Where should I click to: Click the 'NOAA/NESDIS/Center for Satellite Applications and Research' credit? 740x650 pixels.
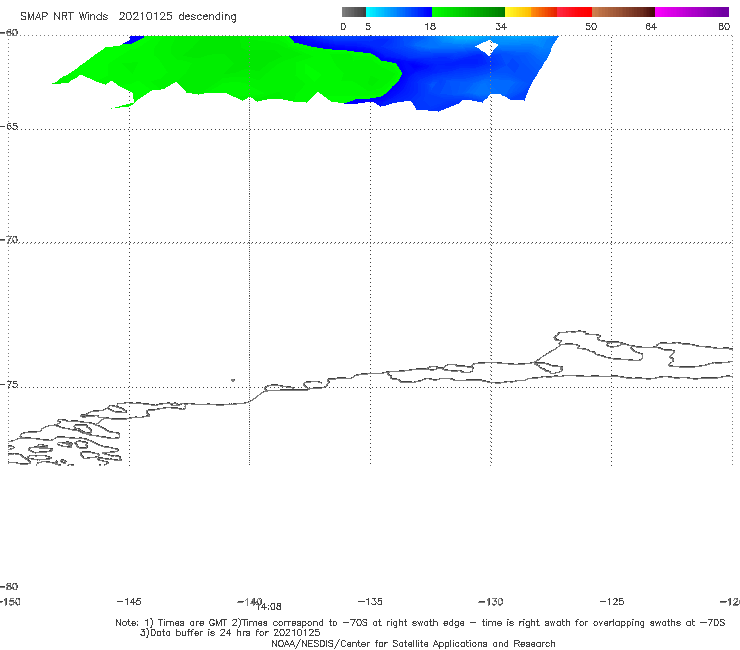(x=413, y=643)
